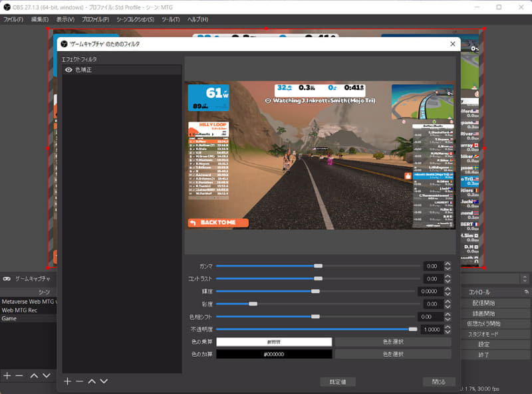Adjust the 色相シフト slider
This screenshot has height=394, width=532.
pos(315,317)
